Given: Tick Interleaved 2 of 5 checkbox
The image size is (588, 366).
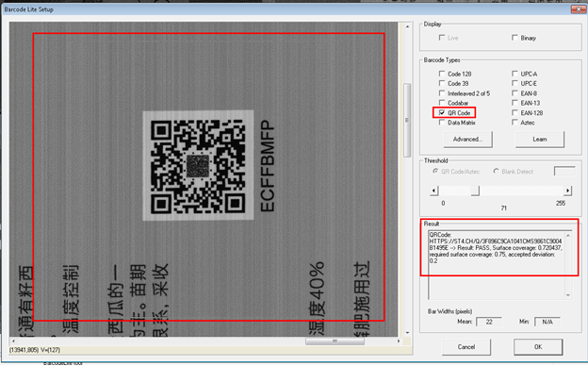Looking at the screenshot, I should click(442, 93).
